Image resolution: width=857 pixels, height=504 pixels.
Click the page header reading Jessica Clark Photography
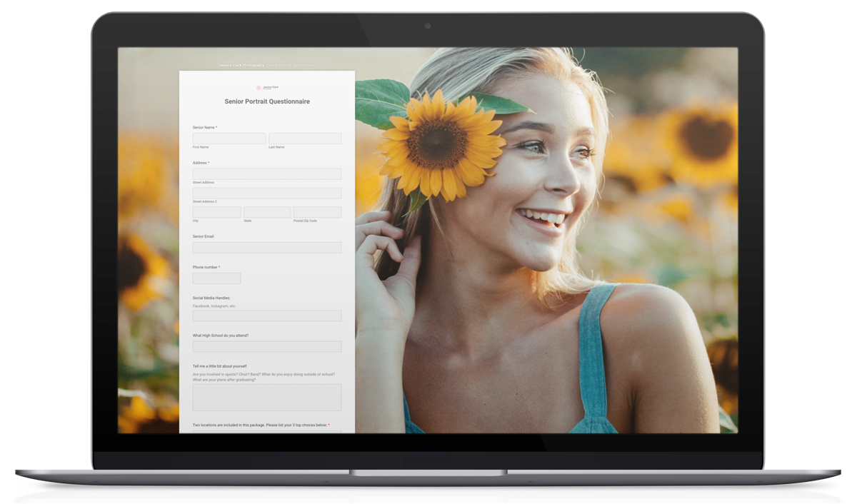(243, 65)
